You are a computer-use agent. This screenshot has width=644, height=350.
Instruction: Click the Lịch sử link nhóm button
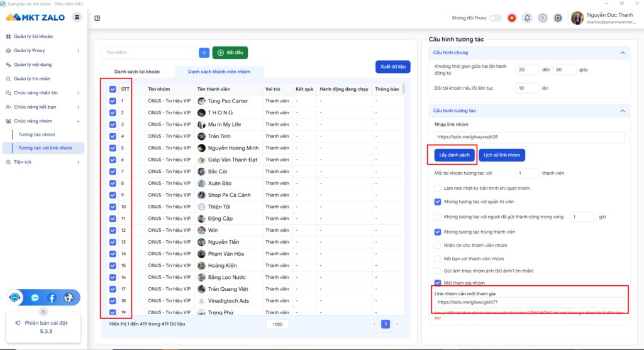pos(501,155)
